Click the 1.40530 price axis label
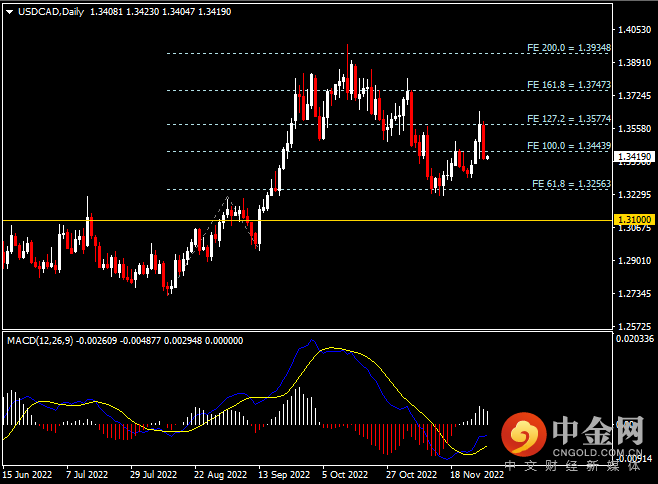The width and height of the screenshot is (658, 484). point(634,31)
